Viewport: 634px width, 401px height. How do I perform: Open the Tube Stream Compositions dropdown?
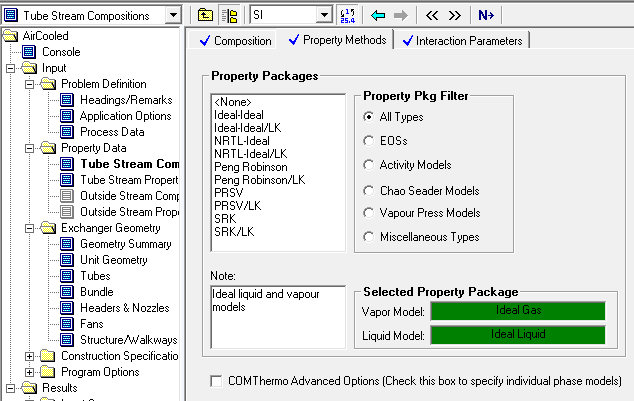click(x=172, y=14)
